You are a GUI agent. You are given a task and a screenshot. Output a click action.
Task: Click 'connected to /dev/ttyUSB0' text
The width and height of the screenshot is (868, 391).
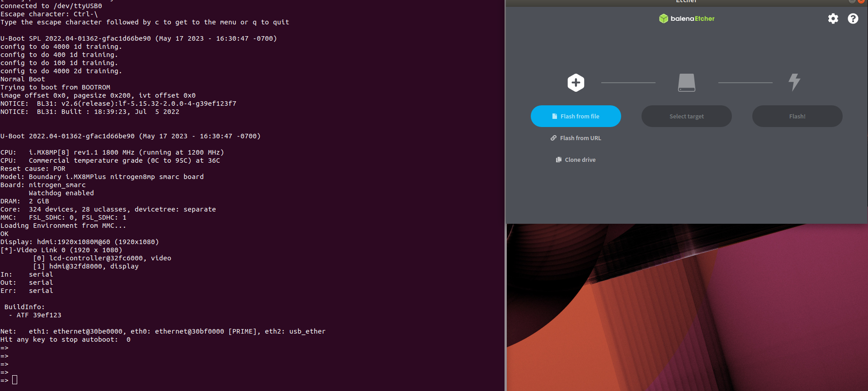coord(51,6)
